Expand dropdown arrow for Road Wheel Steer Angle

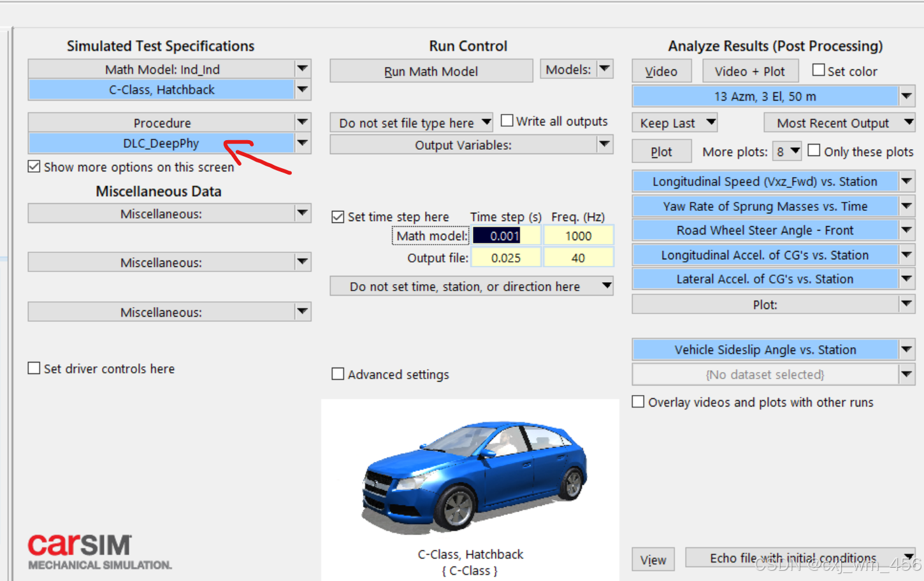[x=907, y=230]
